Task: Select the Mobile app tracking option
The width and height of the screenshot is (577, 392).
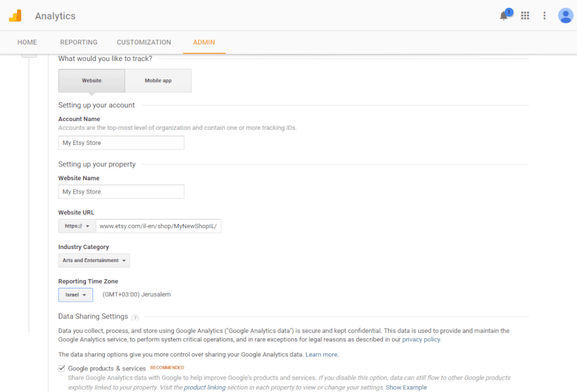Action: (x=158, y=81)
